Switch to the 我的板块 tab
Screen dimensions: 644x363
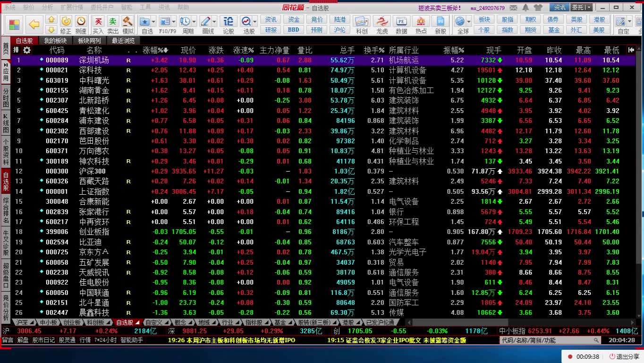tap(56, 41)
